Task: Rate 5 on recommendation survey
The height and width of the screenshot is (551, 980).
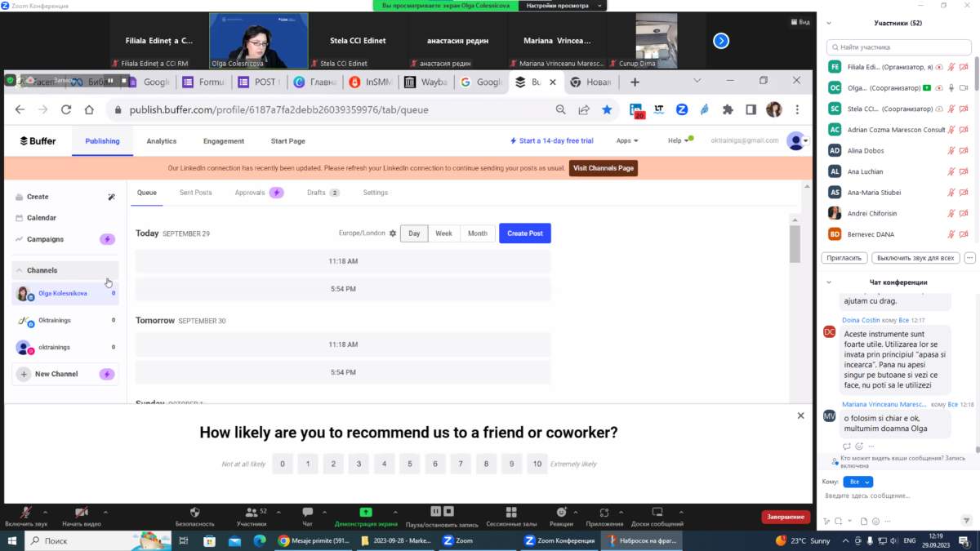Action: click(409, 464)
